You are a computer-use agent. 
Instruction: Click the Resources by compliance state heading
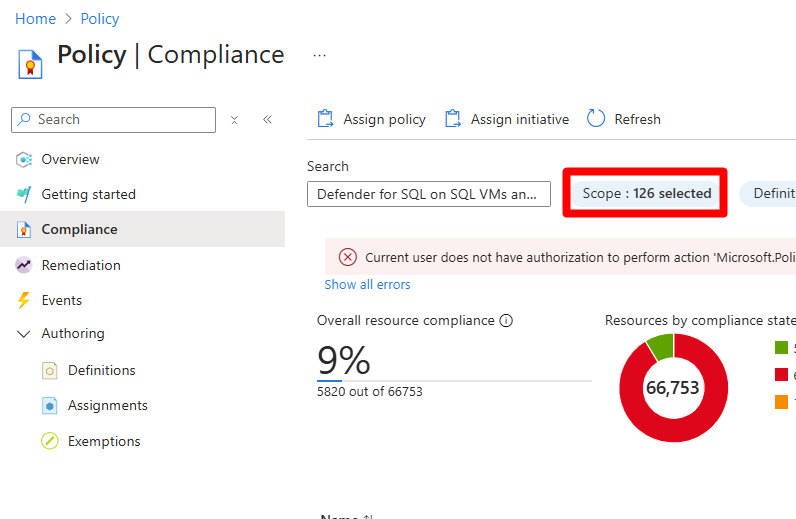tap(700, 320)
